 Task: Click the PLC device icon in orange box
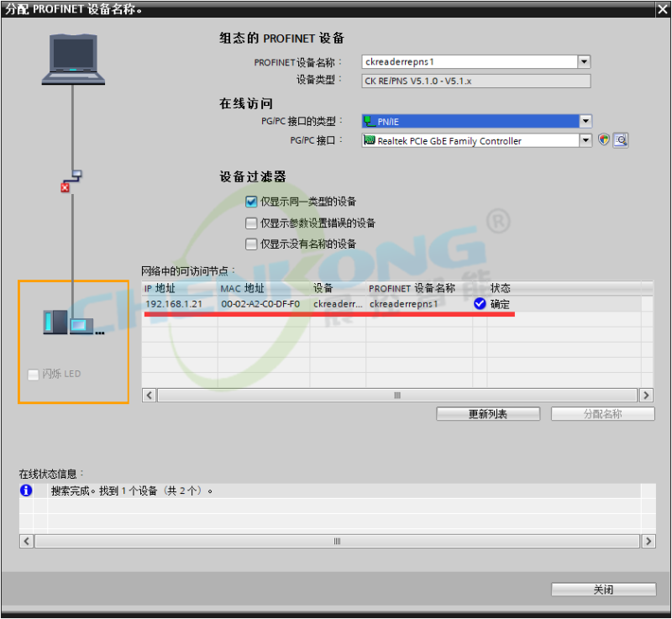(x=71, y=322)
